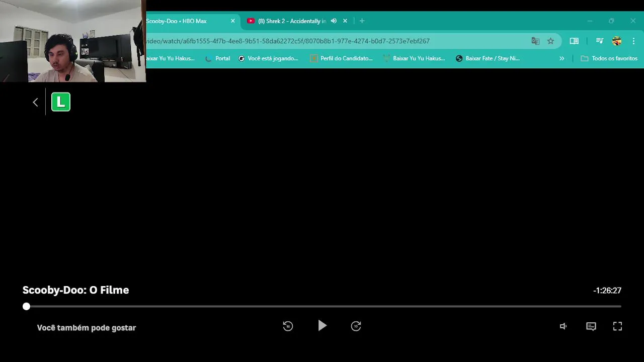Open 'Baixar Fate / Stay Ni...' bookmark

pos(488,58)
